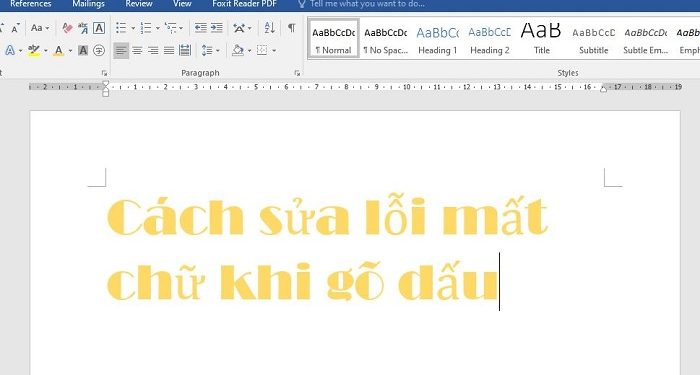Expand the Borders dropdown arrow
Viewport: 700px width, 375px height.
pos(274,51)
